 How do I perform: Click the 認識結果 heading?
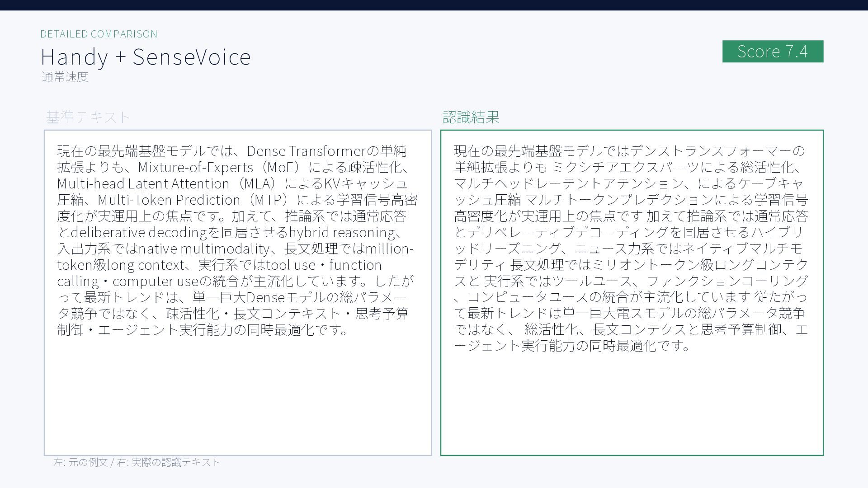[x=471, y=117]
